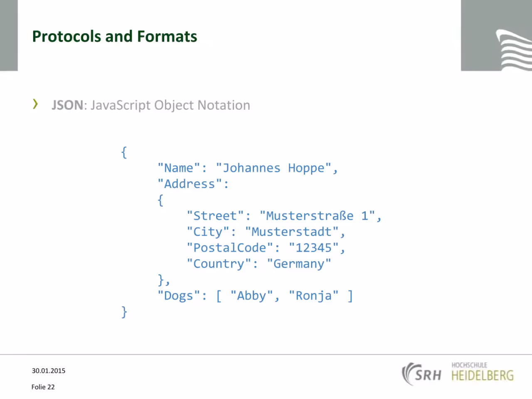532x399 pixels.
Task: Click the wave emblem in the top right
Action: pos(514,50)
